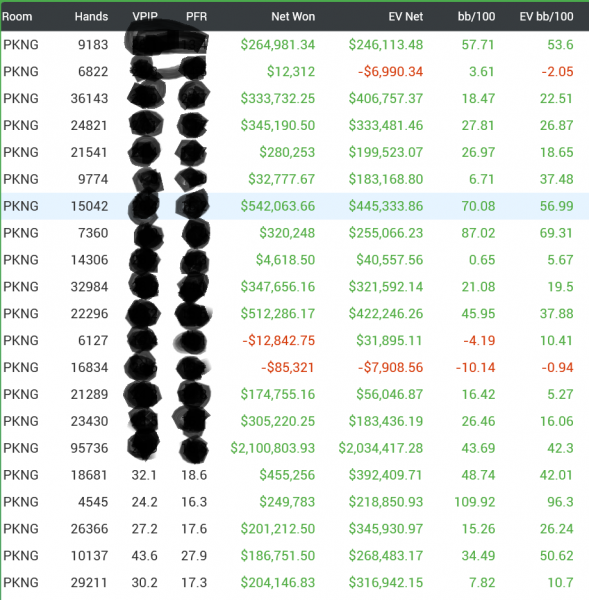Select the last row with 29211 hands
The height and width of the screenshot is (600, 589).
(x=295, y=582)
